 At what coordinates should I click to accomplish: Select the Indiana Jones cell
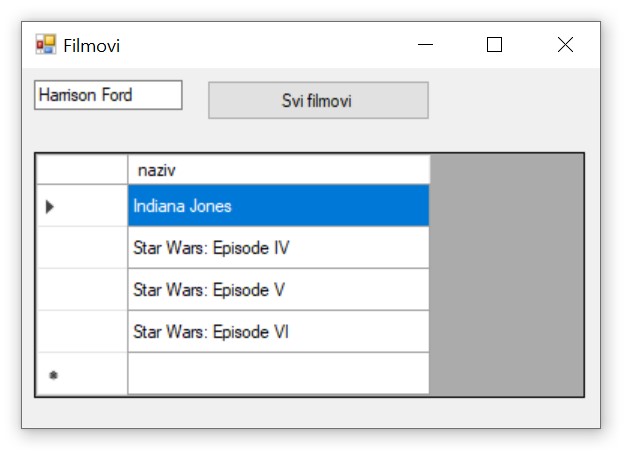(x=278, y=206)
